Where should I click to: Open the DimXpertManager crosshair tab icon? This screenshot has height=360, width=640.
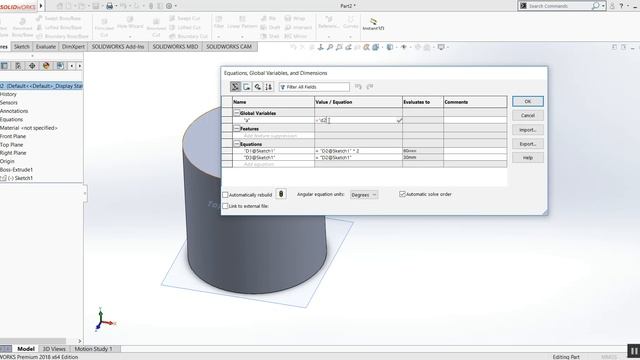coord(32,66)
